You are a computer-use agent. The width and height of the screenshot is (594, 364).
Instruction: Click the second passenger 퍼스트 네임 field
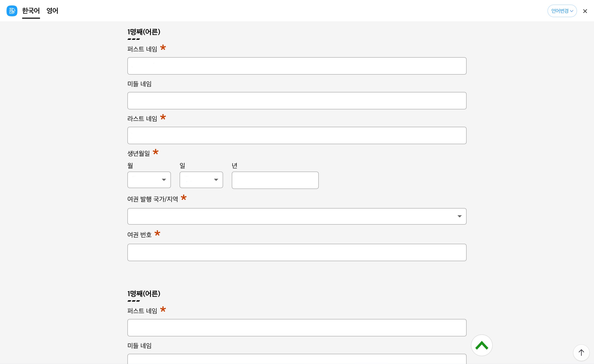pos(297,328)
